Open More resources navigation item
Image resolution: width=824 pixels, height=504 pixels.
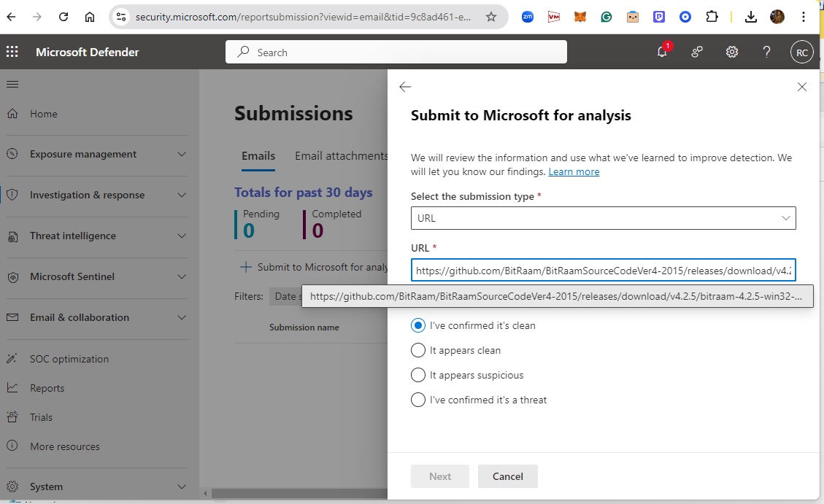[65, 447]
